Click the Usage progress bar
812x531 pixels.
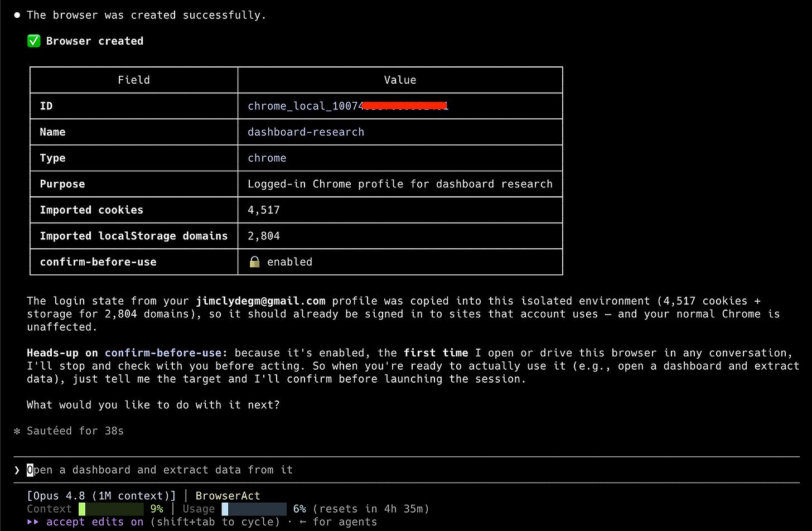pyautogui.click(x=254, y=509)
